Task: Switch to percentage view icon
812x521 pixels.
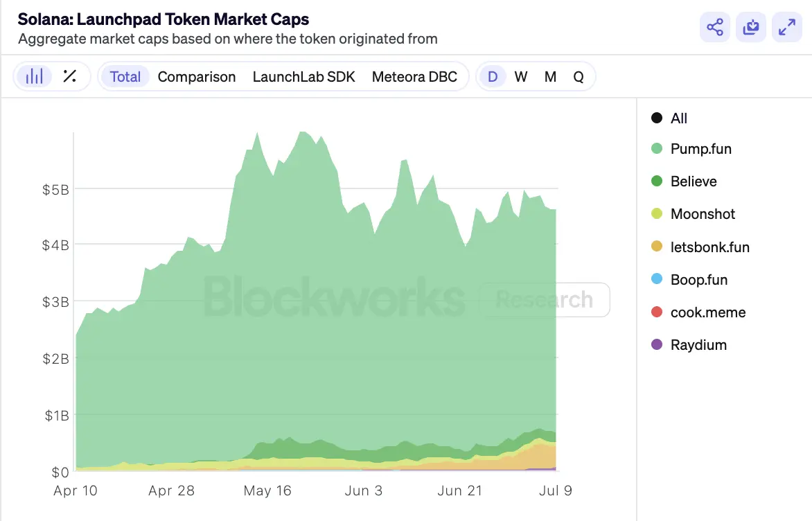Action: pyautogui.click(x=69, y=76)
